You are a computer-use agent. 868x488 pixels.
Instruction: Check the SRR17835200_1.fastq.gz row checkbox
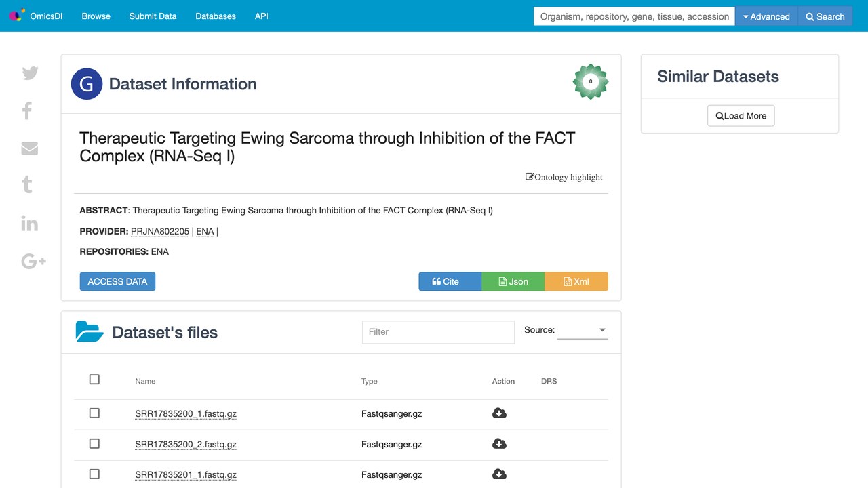(x=94, y=413)
